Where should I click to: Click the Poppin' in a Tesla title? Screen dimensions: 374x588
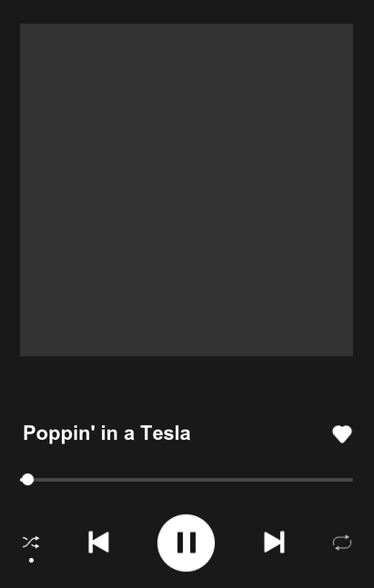tap(106, 434)
